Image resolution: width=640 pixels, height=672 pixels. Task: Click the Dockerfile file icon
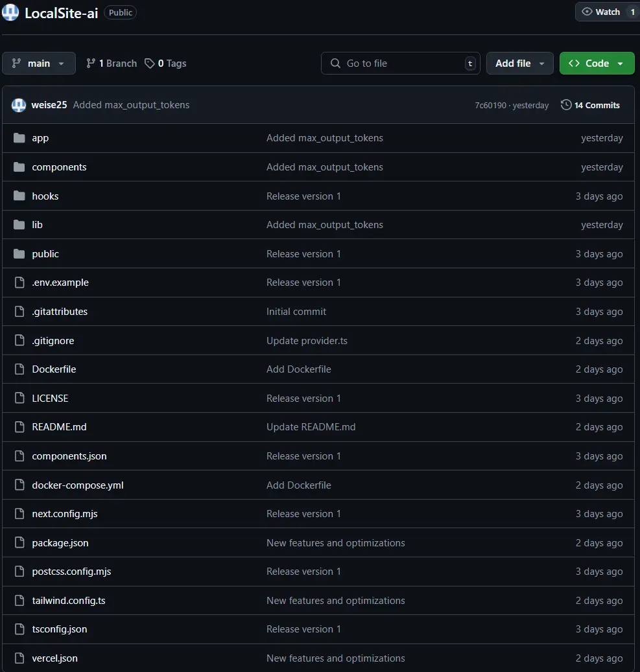pos(19,369)
